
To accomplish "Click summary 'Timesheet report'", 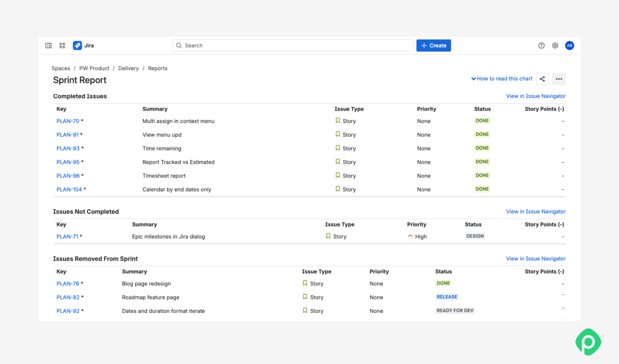I will [x=164, y=176].
